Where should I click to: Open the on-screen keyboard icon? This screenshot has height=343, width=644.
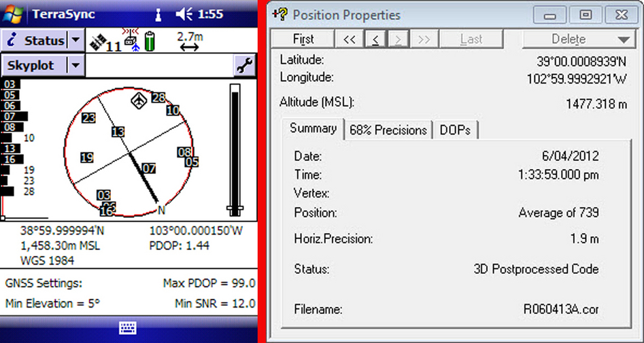point(128,328)
